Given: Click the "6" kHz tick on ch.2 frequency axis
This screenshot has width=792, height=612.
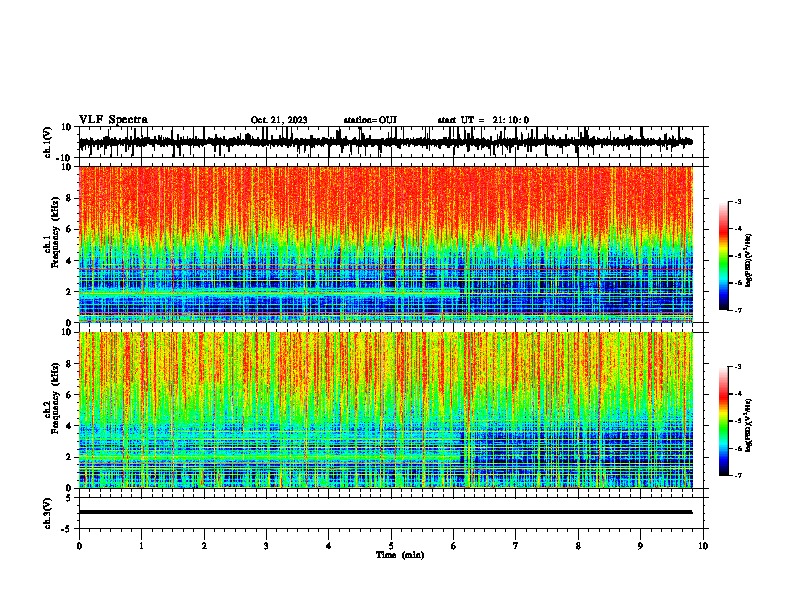Looking at the screenshot, I should [x=69, y=395].
